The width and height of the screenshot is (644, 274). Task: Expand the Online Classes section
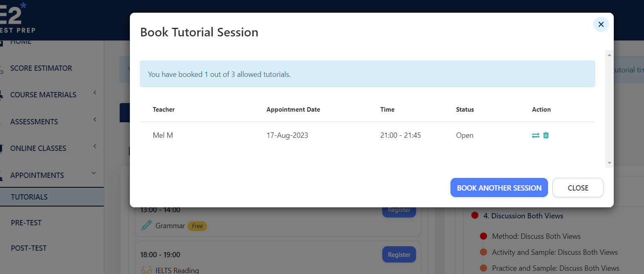tap(94, 146)
